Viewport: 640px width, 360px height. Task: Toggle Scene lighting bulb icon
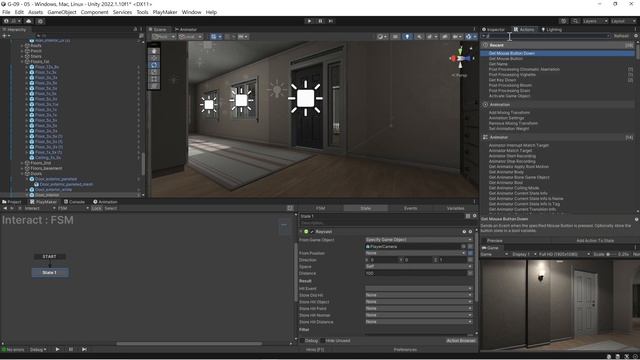pyautogui.click(x=407, y=37)
